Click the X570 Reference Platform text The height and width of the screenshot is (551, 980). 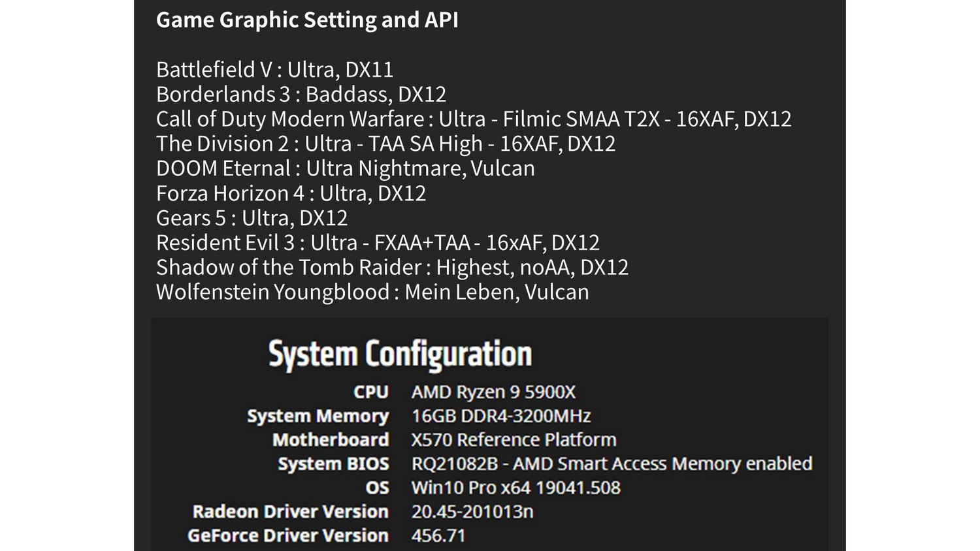click(x=514, y=440)
